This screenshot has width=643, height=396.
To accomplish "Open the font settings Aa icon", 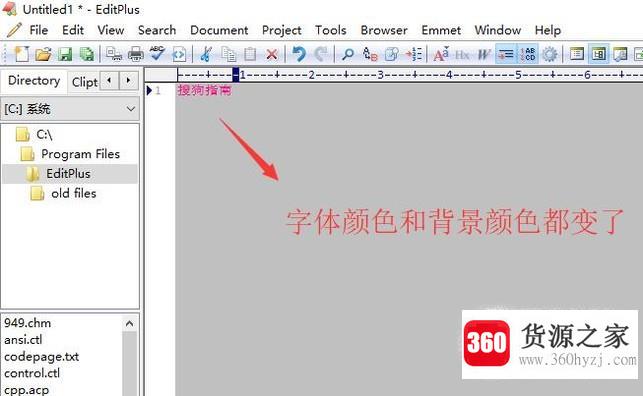I will tap(441, 54).
